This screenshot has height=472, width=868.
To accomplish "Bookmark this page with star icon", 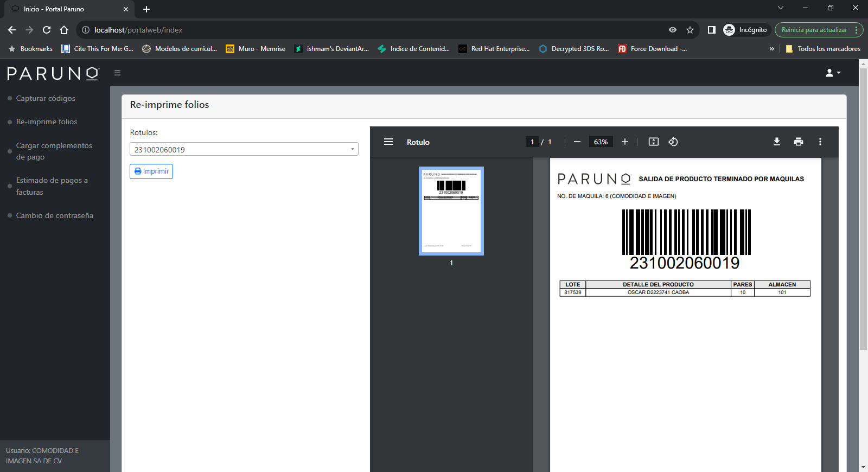I will (x=690, y=30).
